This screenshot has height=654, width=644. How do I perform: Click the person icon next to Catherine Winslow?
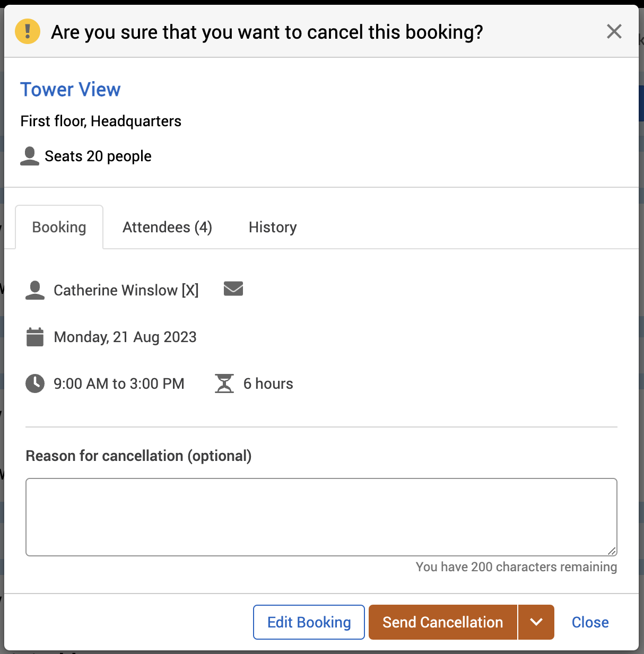pos(35,290)
